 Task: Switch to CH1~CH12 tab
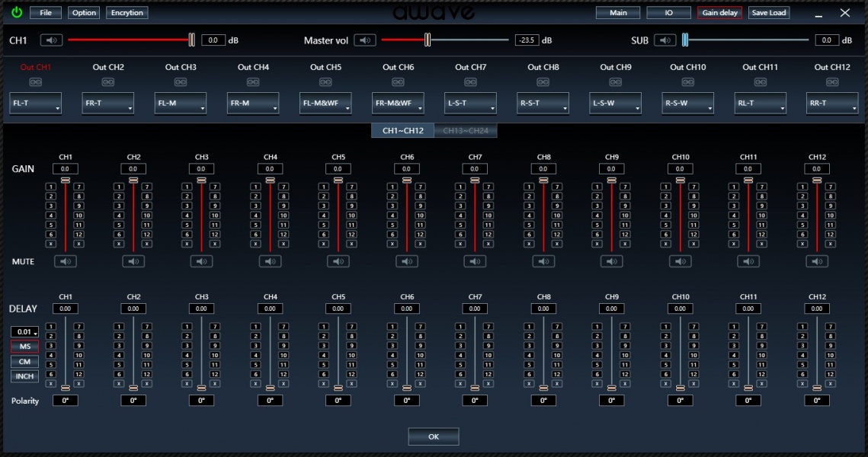pyautogui.click(x=403, y=130)
